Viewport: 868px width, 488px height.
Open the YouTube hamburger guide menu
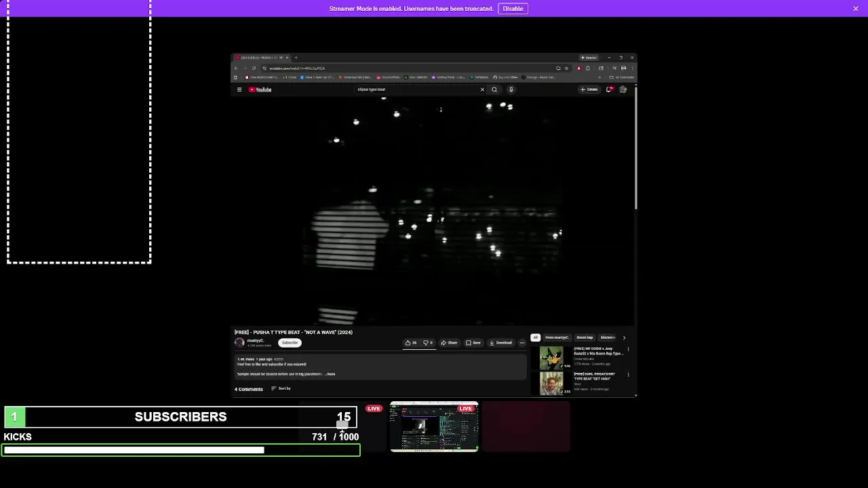239,89
